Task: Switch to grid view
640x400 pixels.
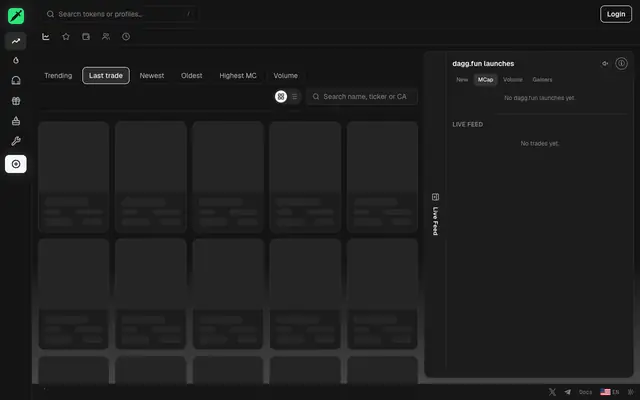Action: (281, 97)
